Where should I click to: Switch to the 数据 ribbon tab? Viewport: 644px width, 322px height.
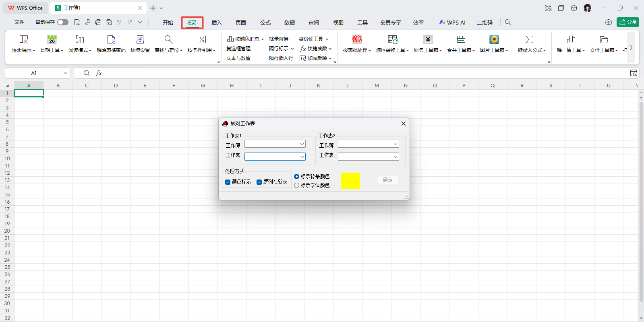[289, 23]
